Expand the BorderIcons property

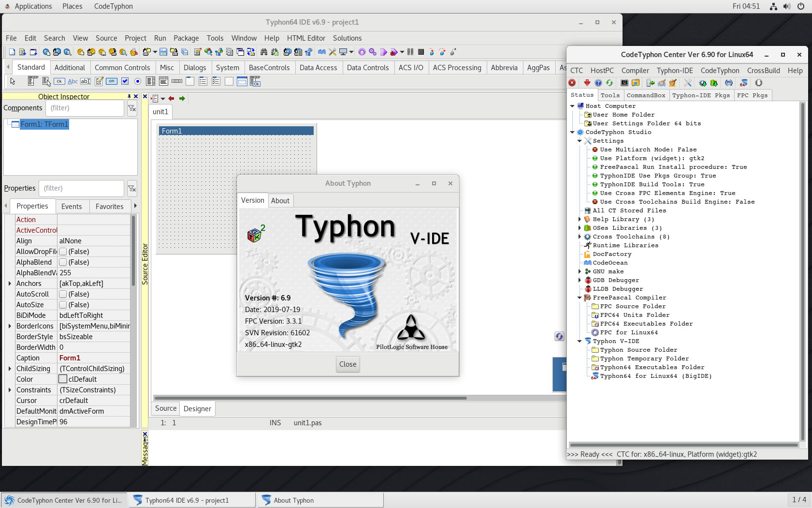coord(10,326)
